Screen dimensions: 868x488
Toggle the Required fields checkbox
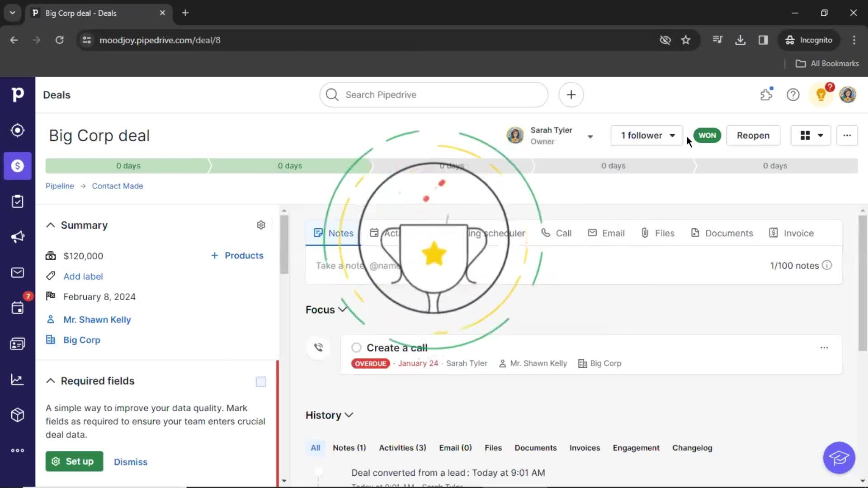coord(260,381)
